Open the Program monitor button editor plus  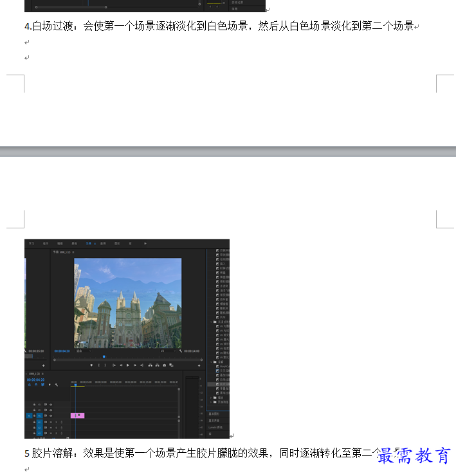coord(199,365)
